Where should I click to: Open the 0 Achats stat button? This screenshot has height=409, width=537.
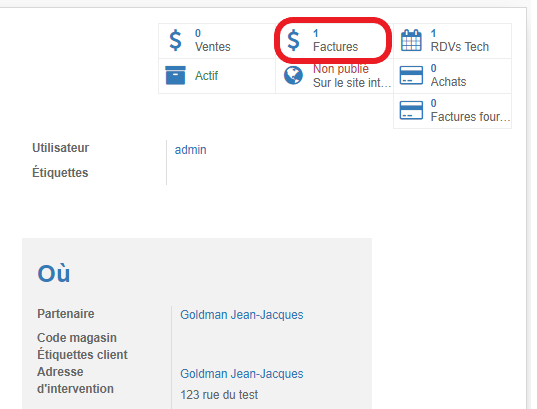click(452, 76)
